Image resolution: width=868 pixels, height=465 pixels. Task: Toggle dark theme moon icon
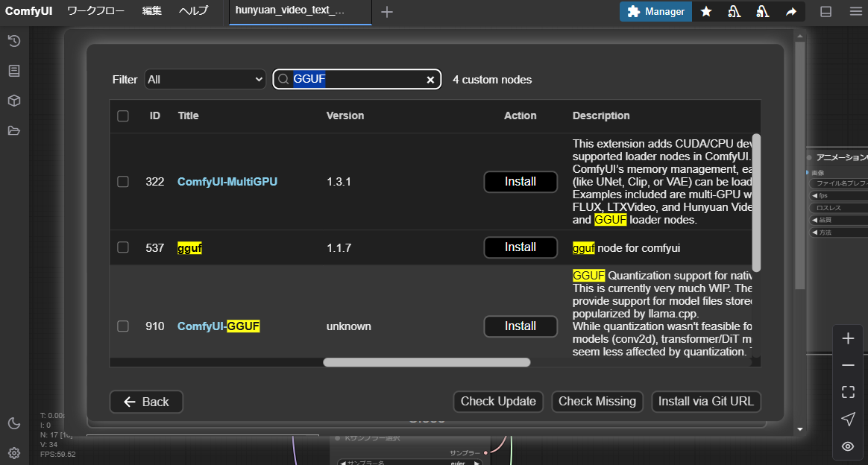click(14, 423)
